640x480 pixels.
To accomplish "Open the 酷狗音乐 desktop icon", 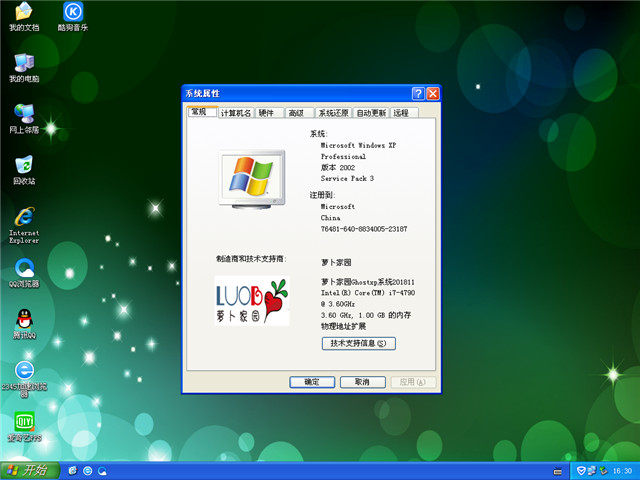I will tap(73, 16).
